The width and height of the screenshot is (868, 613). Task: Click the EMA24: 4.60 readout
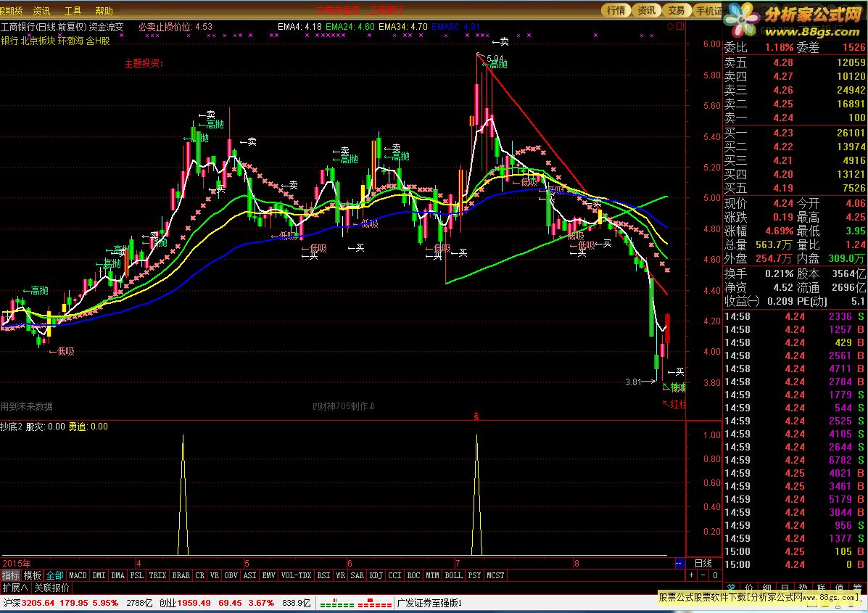pyautogui.click(x=350, y=27)
